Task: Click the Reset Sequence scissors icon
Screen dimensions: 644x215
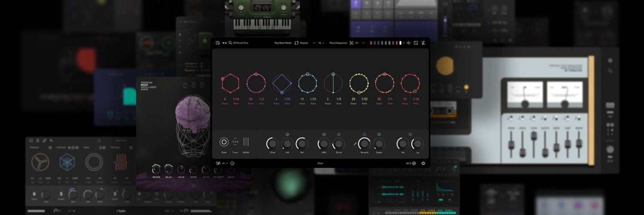Action: pos(352,43)
